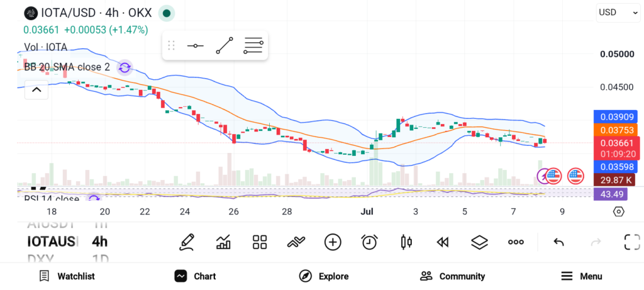
Task: Open the Community tab
Action: click(452, 276)
